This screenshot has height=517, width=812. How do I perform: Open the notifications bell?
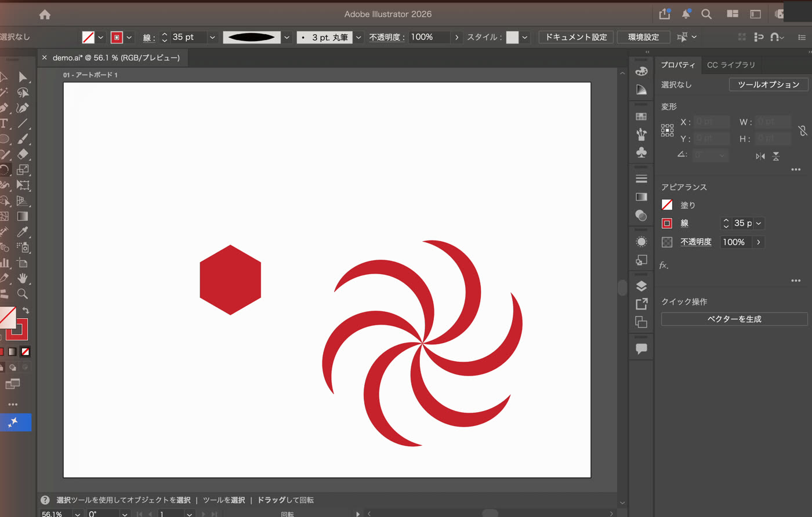coord(686,14)
